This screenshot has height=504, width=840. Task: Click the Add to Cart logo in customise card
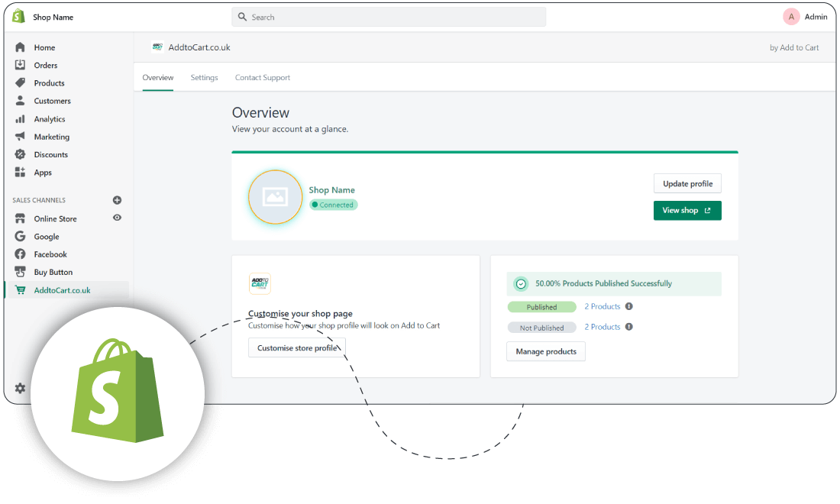260,283
